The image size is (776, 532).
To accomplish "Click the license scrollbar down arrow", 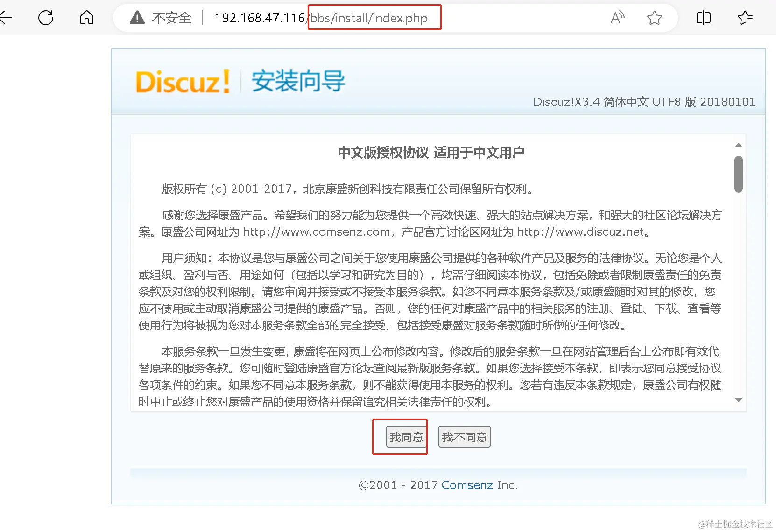I will point(739,400).
